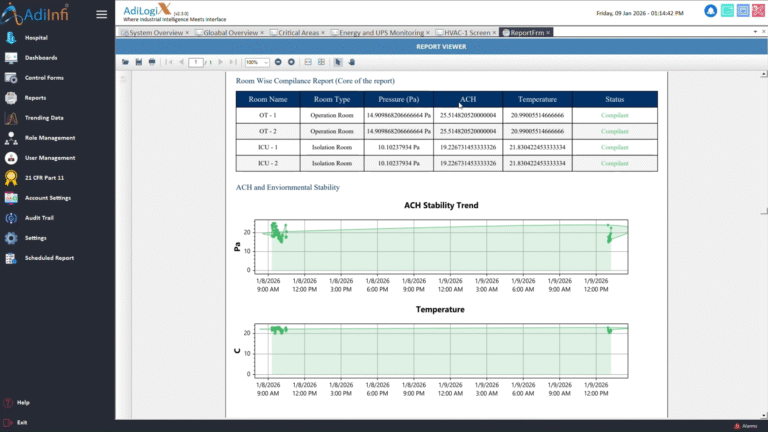Enable the hand pan tool

[352, 62]
